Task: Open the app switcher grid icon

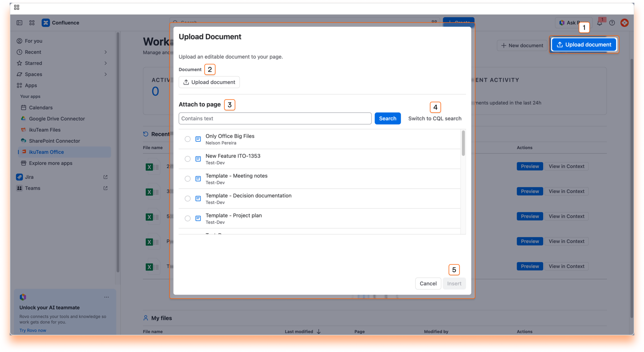Action: [32, 23]
